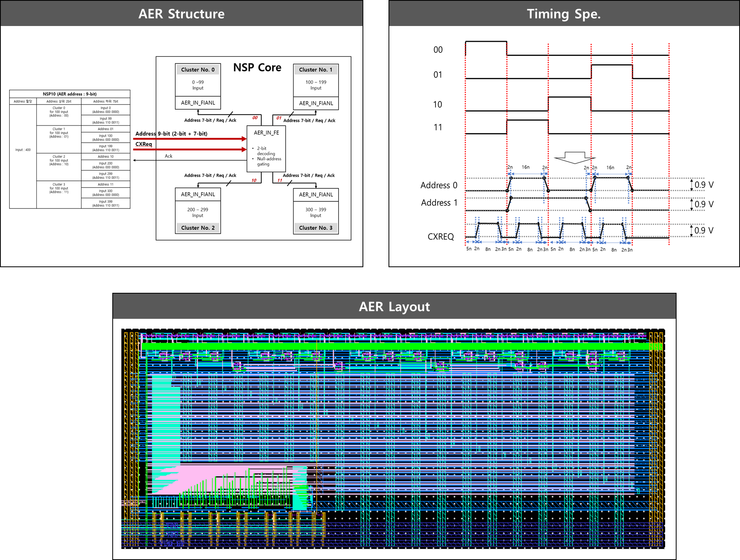Select the Cluster No. 3 block label

[316, 228]
